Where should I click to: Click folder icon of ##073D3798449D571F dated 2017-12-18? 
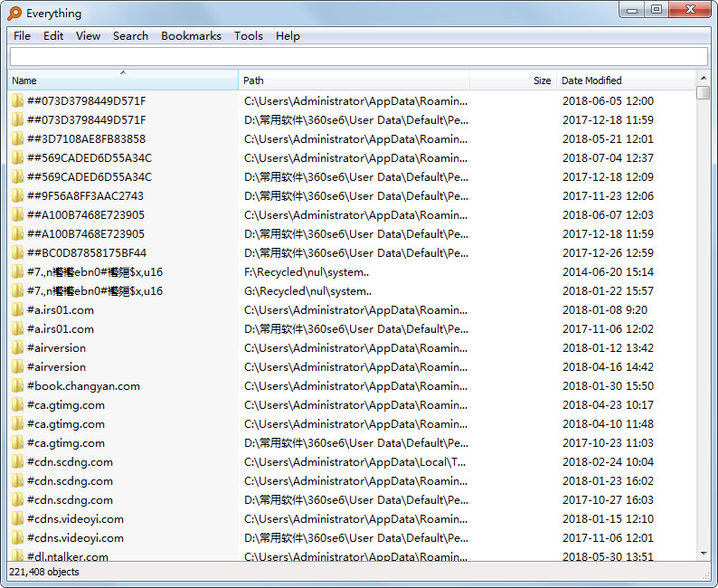click(x=17, y=120)
